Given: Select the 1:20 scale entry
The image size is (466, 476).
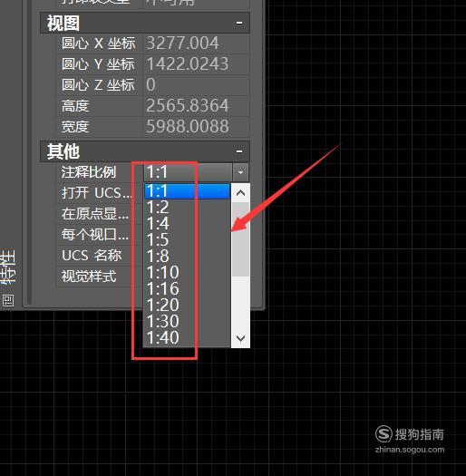Looking at the screenshot, I should 187,305.
